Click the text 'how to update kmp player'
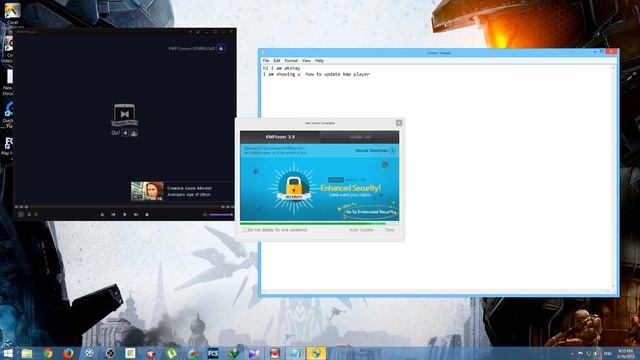Viewport: 640px width, 360px height. click(338, 74)
